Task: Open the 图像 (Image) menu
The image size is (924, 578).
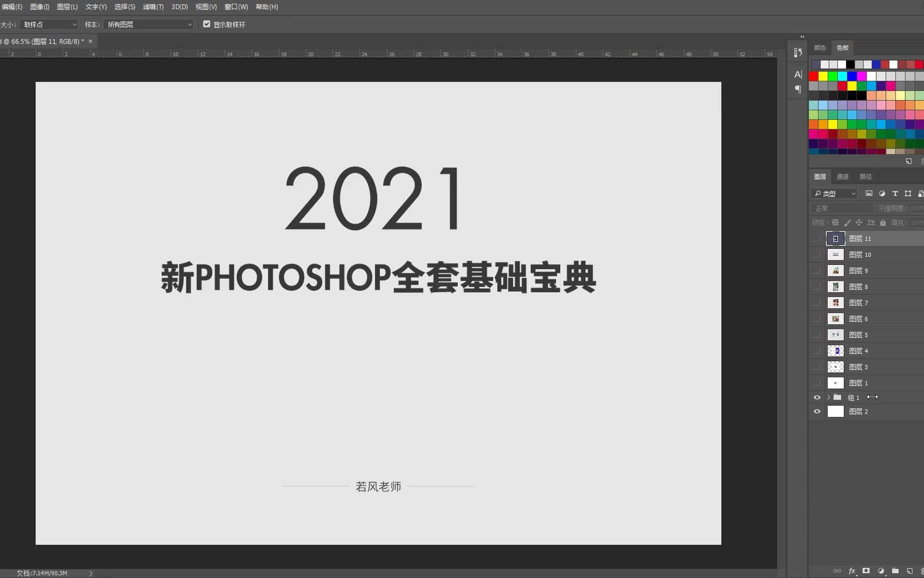Action: [40, 7]
